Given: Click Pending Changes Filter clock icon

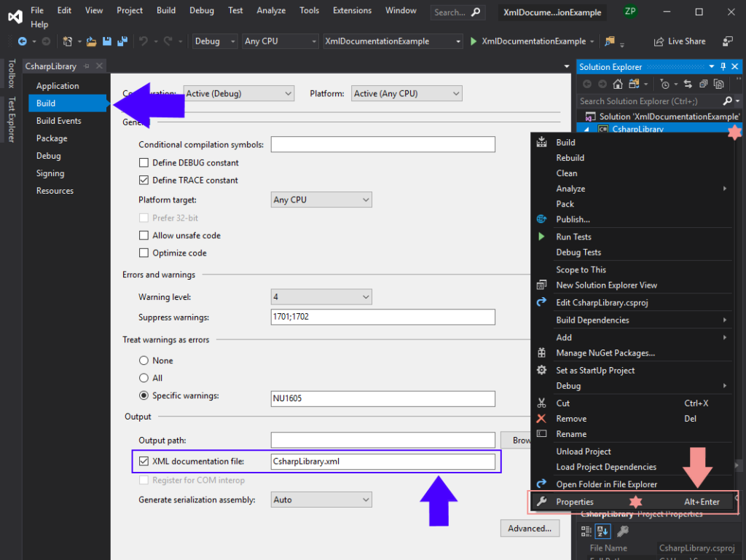Looking at the screenshot, I should [x=664, y=84].
